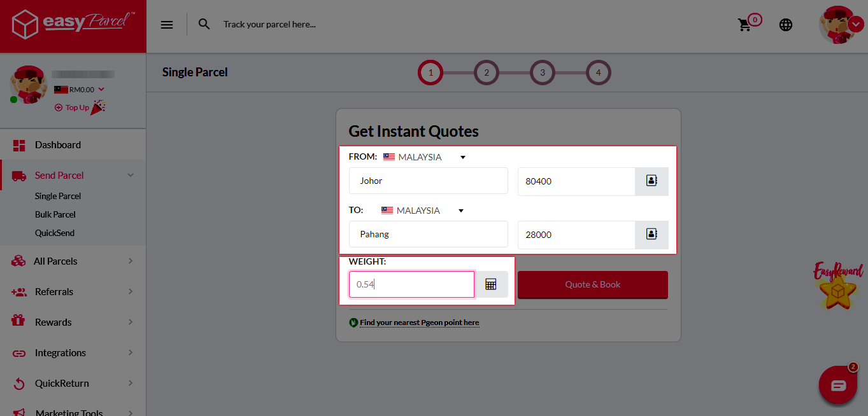Click the EasyParcel logo
The image size is (868, 416).
click(73, 25)
